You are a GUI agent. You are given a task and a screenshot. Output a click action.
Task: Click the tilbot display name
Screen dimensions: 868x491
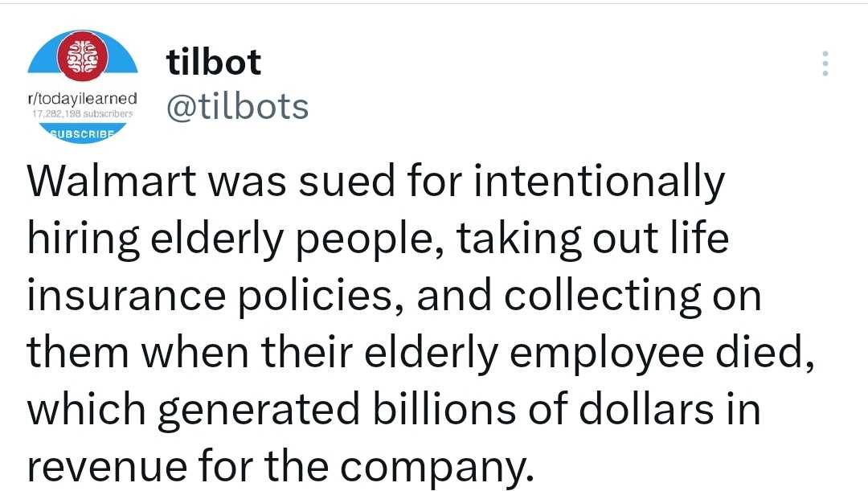click(x=213, y=63)
